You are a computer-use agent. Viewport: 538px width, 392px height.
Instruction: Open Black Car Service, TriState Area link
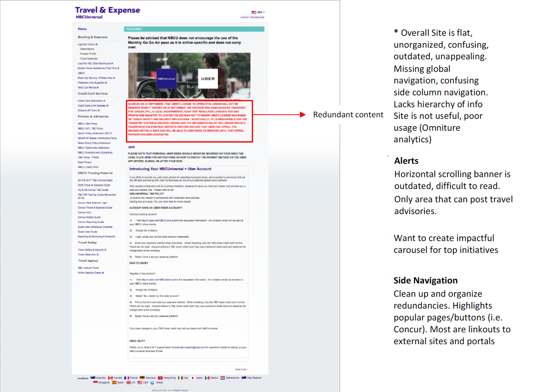[x=96, y=78]
